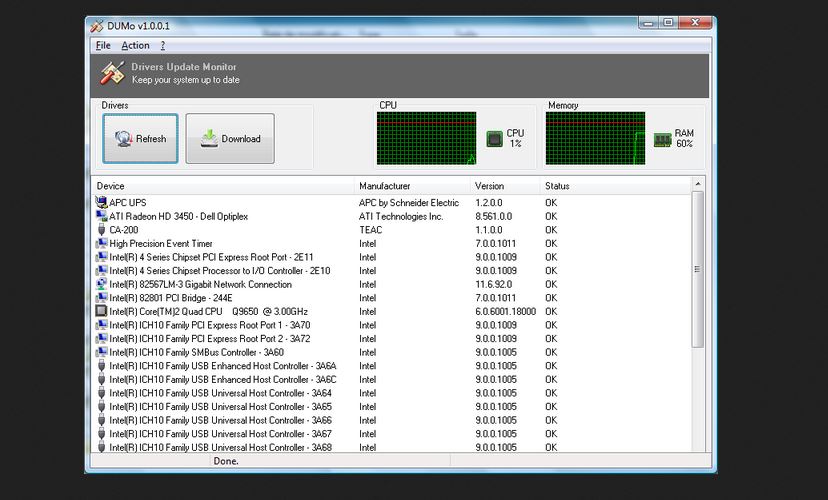Open the File menu
The height and width of the screenshot is (500, 828).
(103, 45)
